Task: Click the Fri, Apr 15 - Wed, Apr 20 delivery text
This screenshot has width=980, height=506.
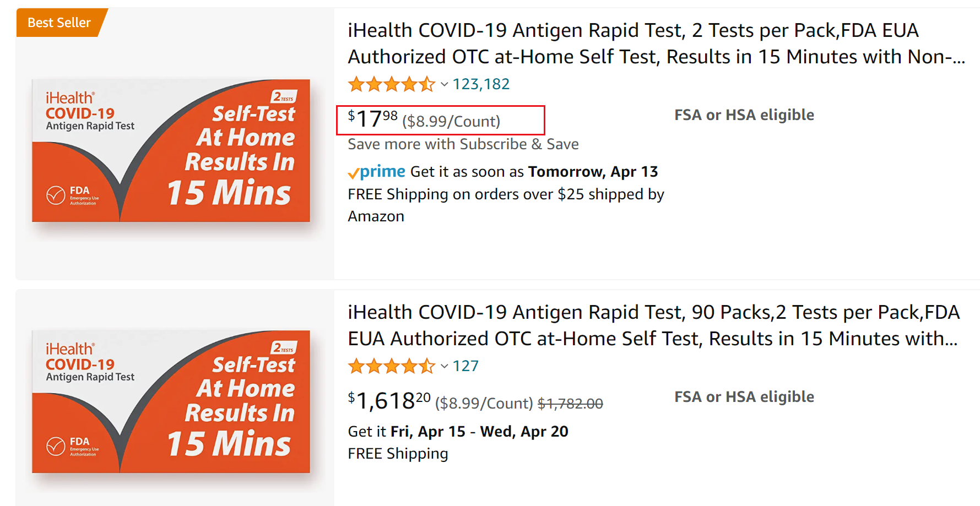Action: (x=479, y=432)
